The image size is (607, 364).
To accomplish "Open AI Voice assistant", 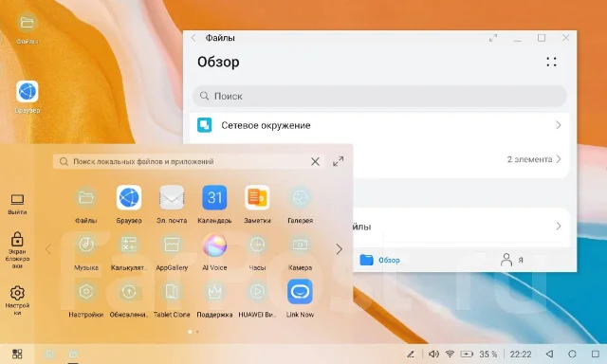I will (214, 245).
